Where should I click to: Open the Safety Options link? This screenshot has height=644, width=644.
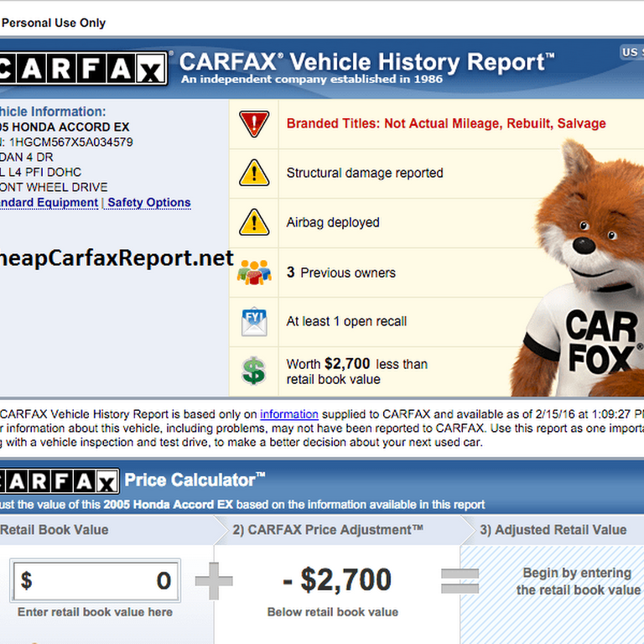point(149,202)
